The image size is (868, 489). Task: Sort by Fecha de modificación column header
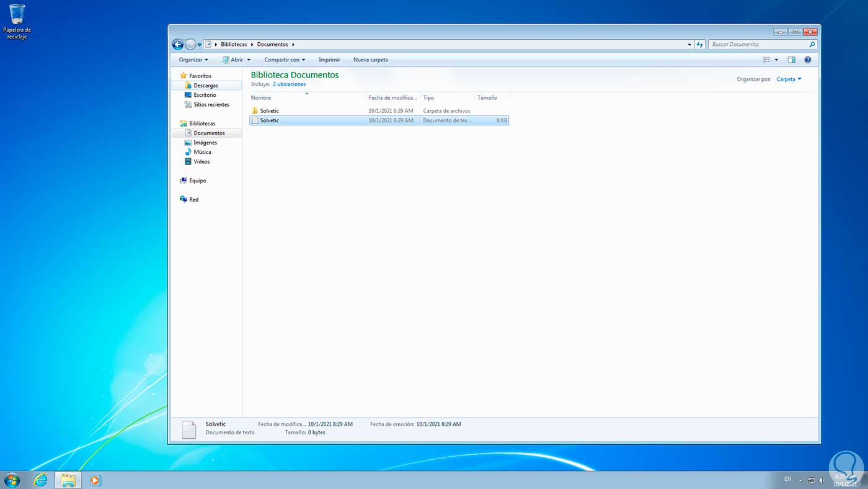pos(393,98)
